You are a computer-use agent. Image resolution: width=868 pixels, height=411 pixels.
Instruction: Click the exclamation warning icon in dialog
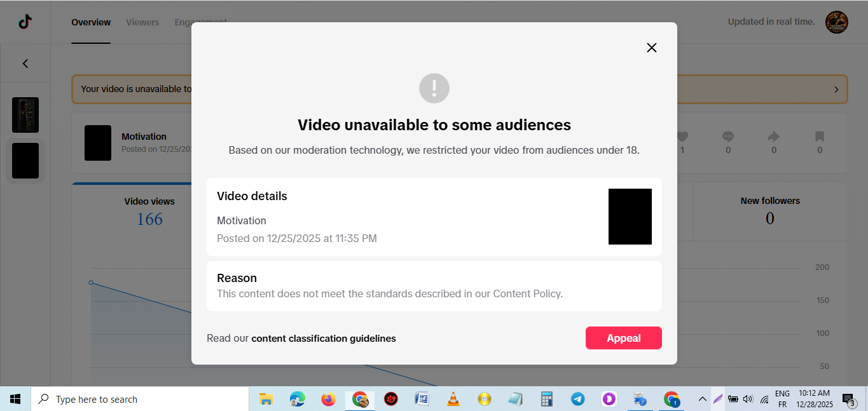(x=434, y=88)
